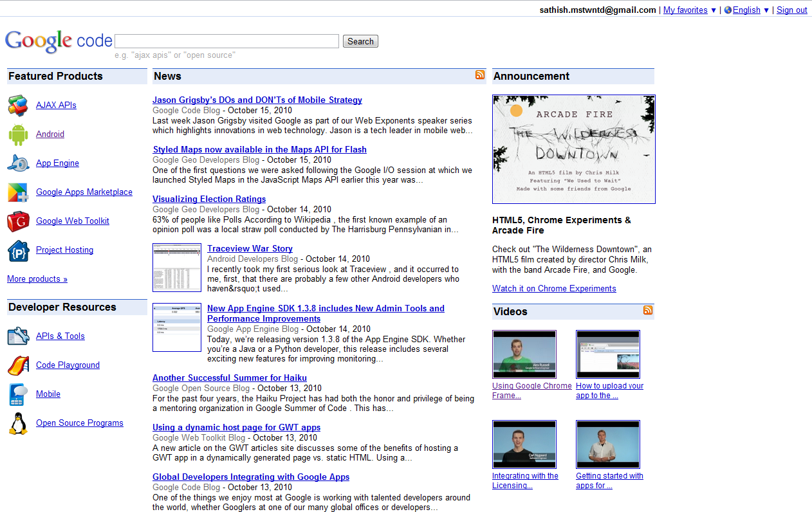Open the Mobile resources link

(x=48, y=394)
